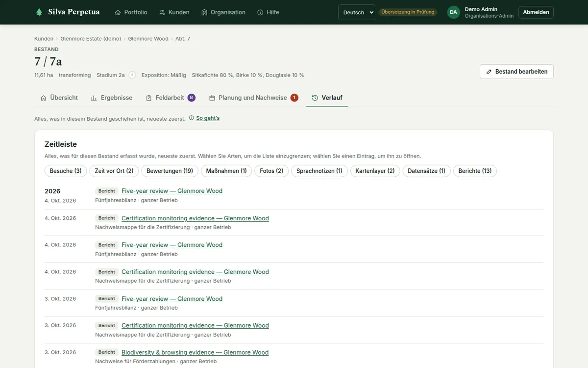Image resolution: width=588 pixels, height=368 pixels.
Task: Open Portfolio via its house icon
Action: [x=118, y=12]
